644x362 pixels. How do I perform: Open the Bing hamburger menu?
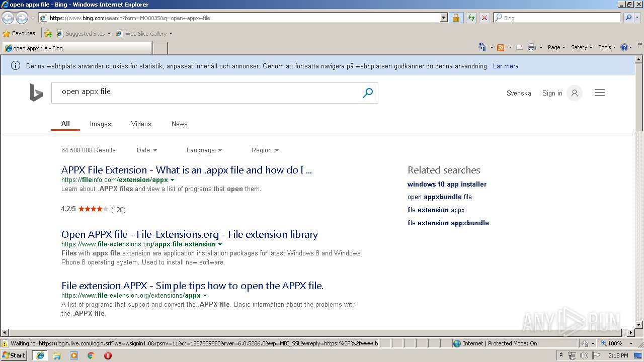599,93
